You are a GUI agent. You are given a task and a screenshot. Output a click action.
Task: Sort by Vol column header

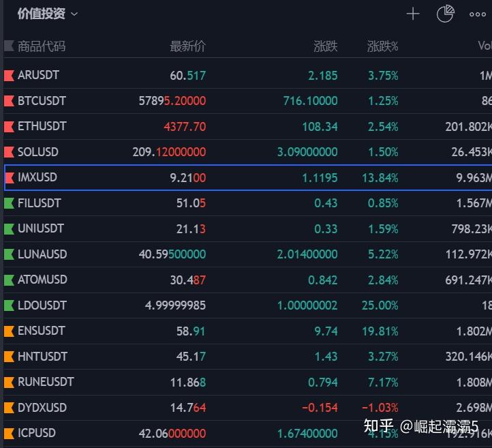(485, 46)
